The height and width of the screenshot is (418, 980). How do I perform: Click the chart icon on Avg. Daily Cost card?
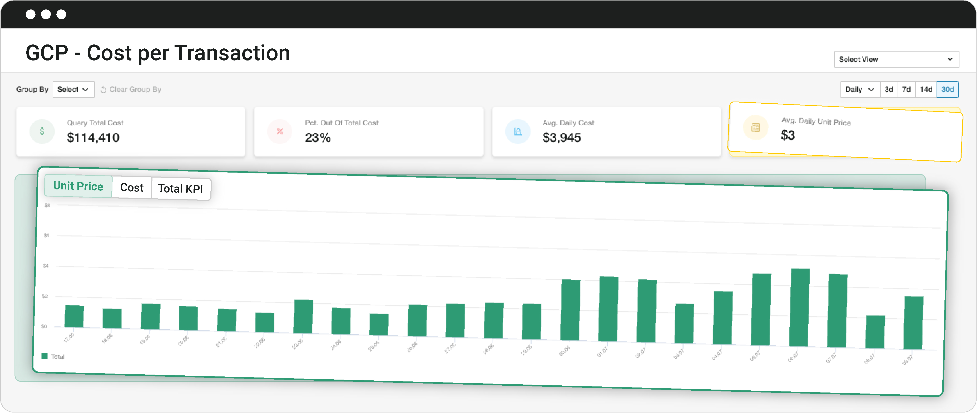518,132
